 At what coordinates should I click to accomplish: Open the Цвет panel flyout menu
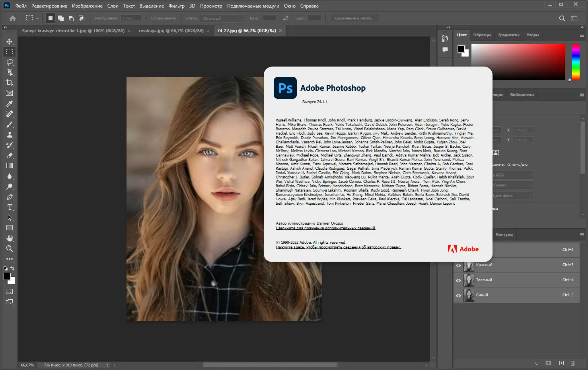pos(582,35)
